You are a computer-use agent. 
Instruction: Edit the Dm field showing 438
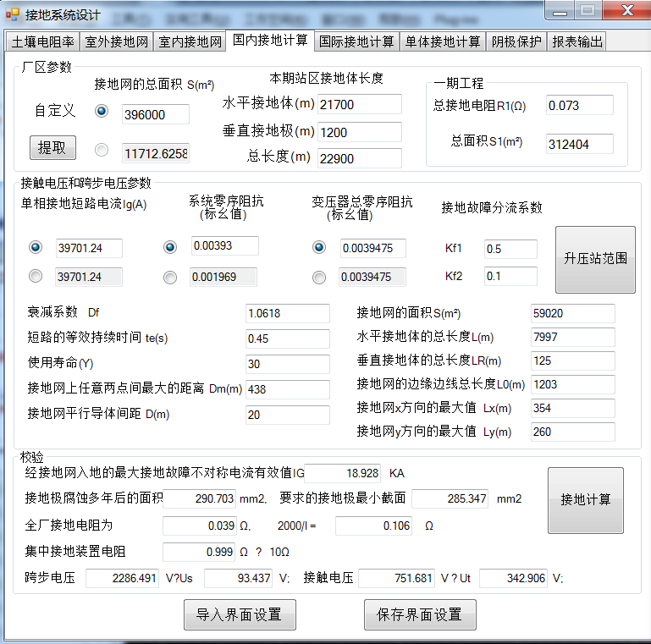[x=288, y=389]
